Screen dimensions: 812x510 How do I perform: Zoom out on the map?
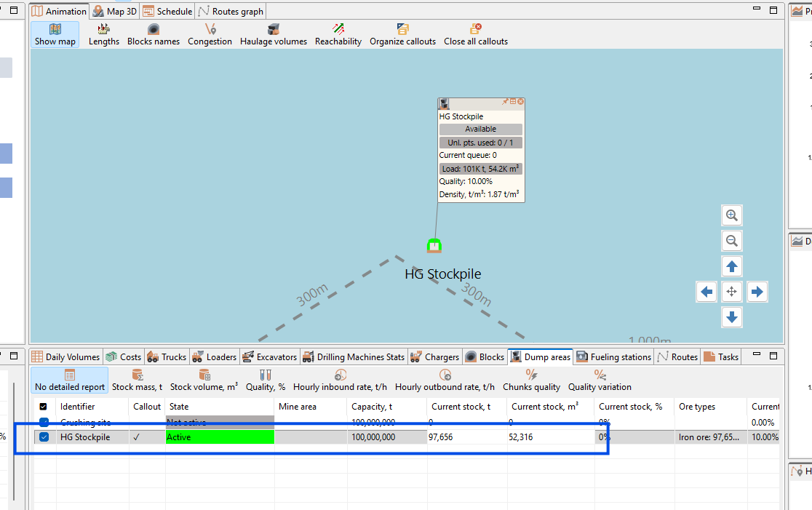[x=732, y=241]
